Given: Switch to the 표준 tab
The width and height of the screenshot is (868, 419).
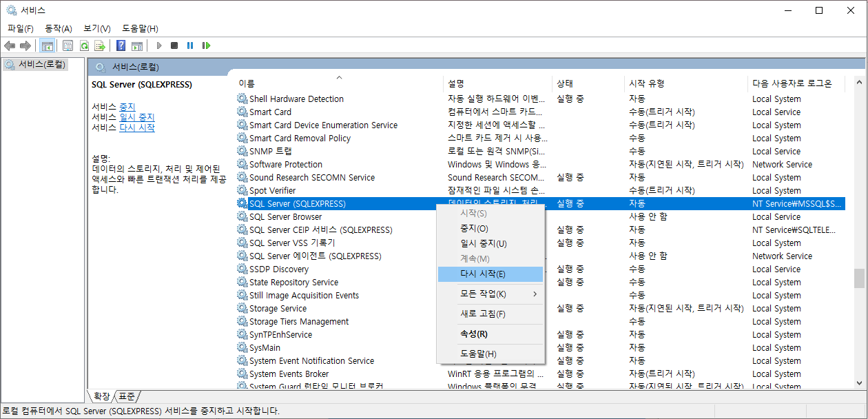Looking at the screenshot, I should tap(127, 396).
